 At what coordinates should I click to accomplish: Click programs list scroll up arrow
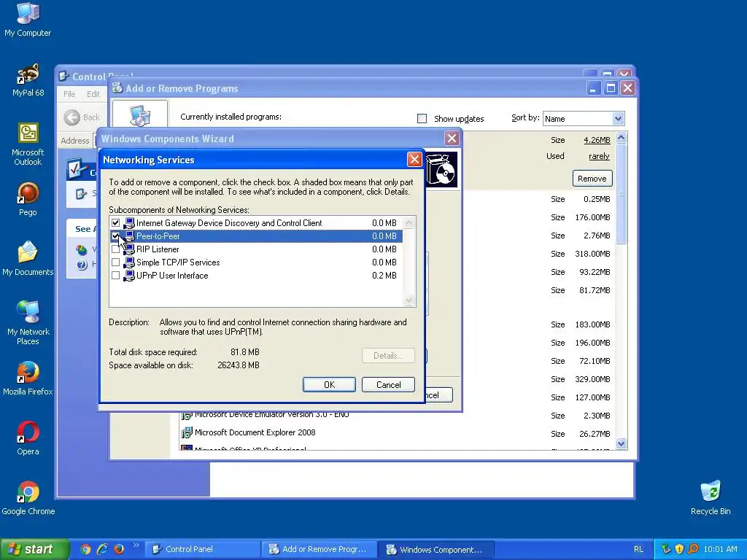(622, 138)
